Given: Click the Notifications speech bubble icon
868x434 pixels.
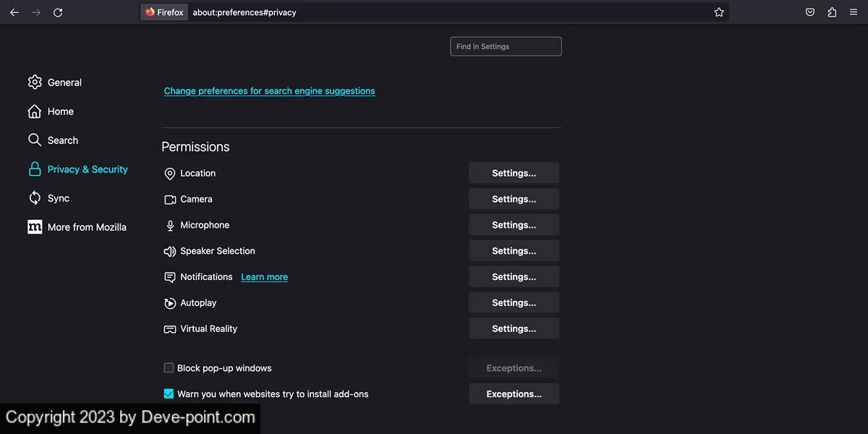Looking at the screenshot, I should [170, 277].
